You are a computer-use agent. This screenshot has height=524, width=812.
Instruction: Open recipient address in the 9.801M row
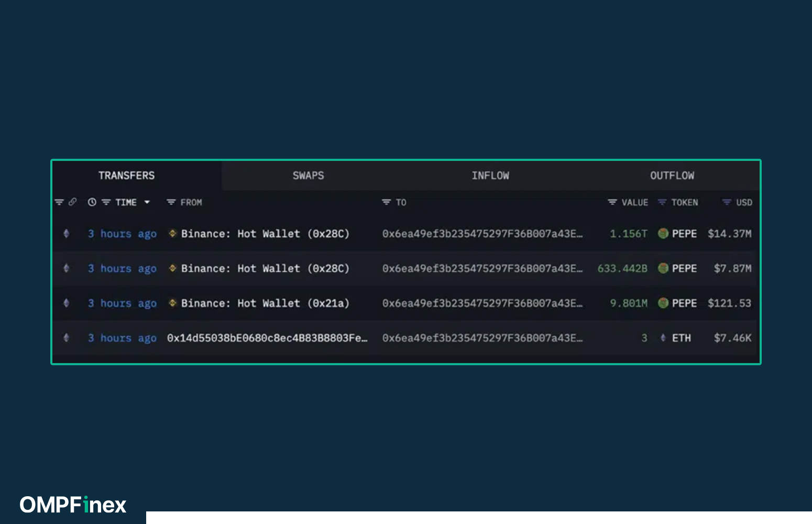tap(482, 303)
